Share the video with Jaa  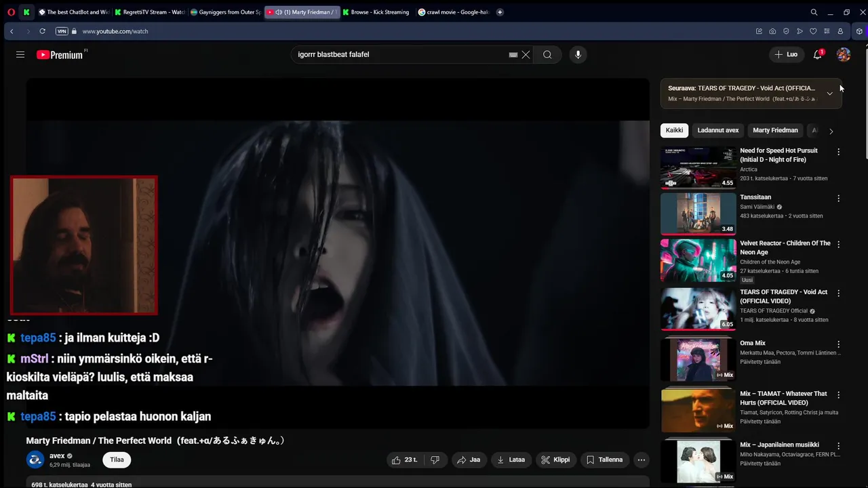469,460
